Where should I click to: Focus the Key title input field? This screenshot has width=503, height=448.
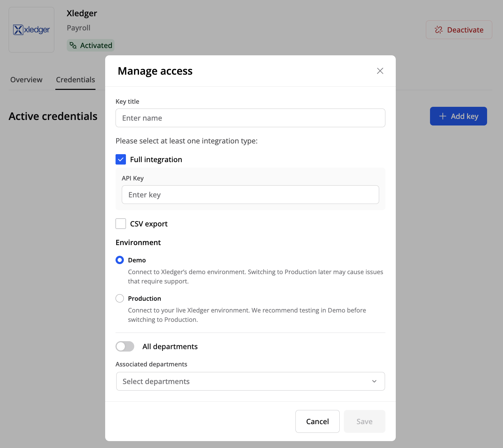[250, 118]
